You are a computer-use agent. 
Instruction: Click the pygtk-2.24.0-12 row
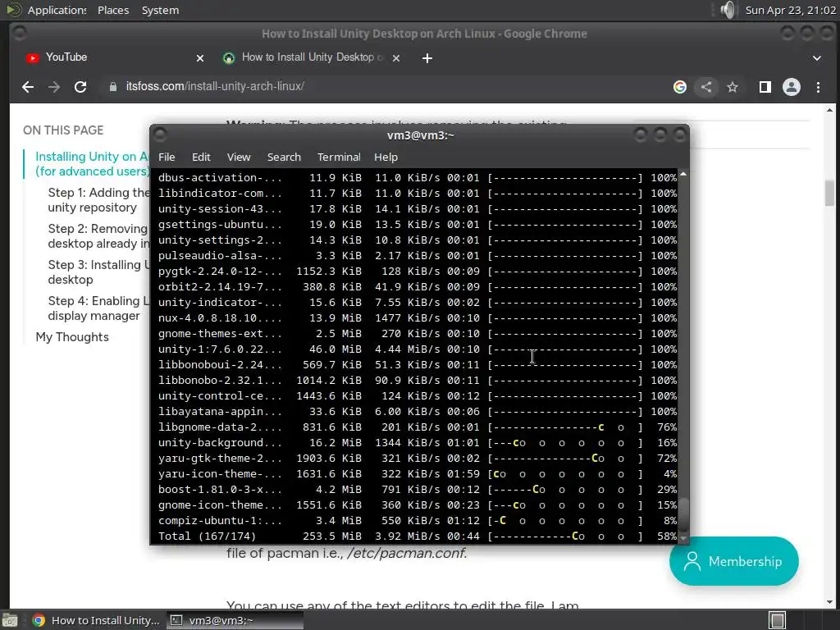click(418, 272)
